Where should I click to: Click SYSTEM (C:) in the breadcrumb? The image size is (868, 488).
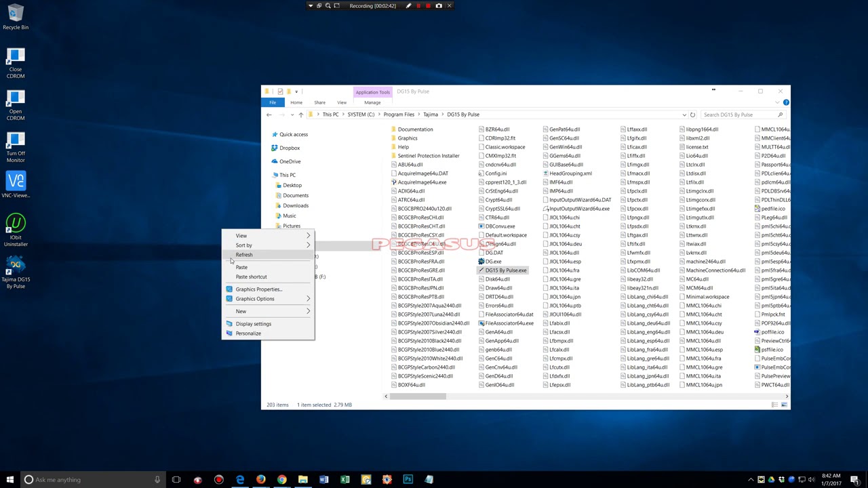361,115
